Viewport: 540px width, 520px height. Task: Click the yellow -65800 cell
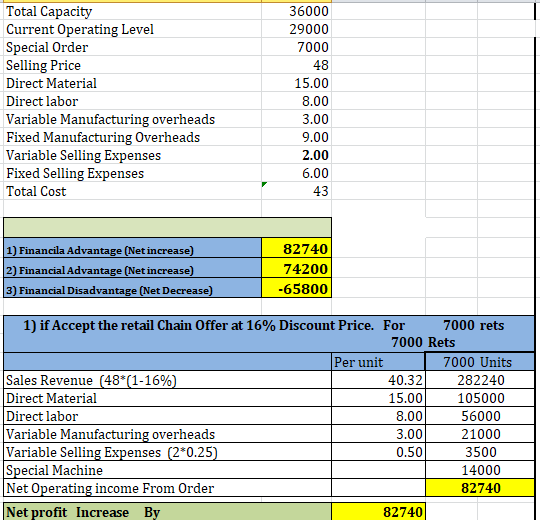[x=297, y=288]
